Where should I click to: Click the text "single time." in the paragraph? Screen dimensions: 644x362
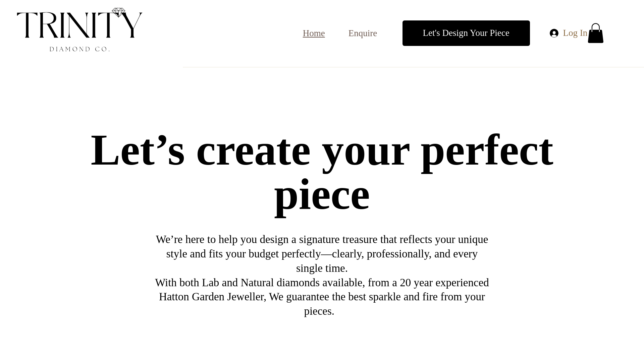click(x=322, y=268)
